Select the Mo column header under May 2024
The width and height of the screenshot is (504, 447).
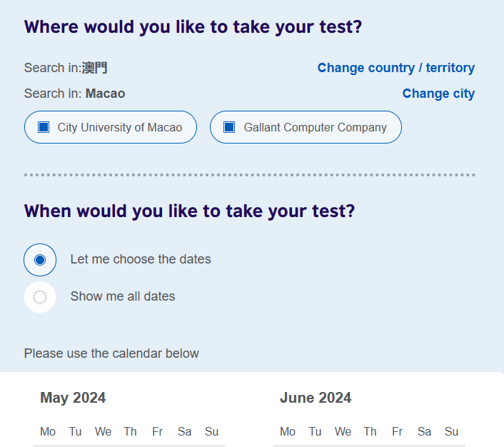48,431
